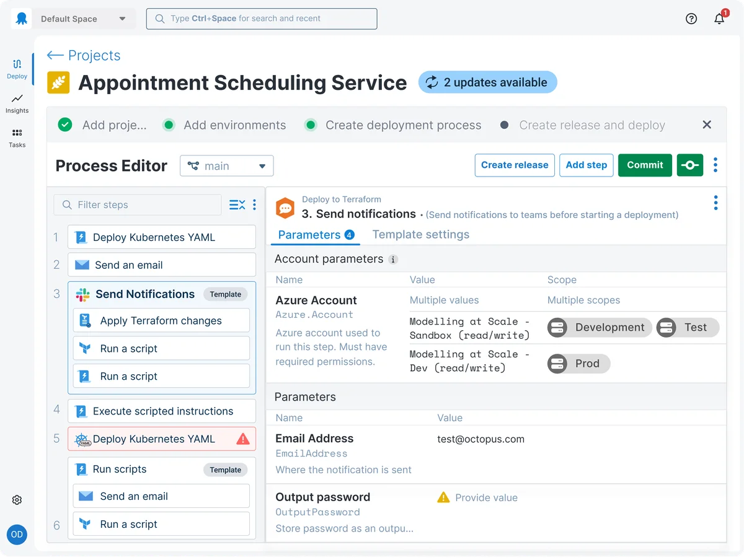Select Apply Terraform changes child step
Screen dimensions: 744x560
click(161, 321)
